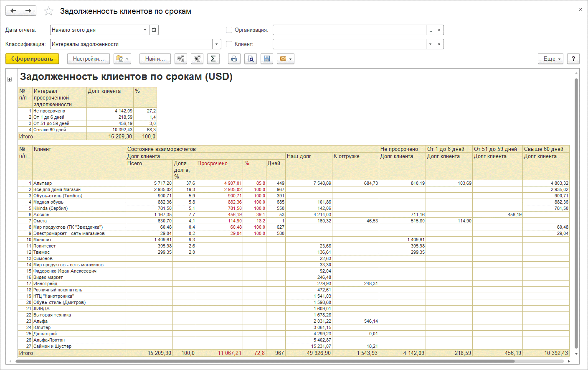Add report to favorites with star icon

pos(48,11)
